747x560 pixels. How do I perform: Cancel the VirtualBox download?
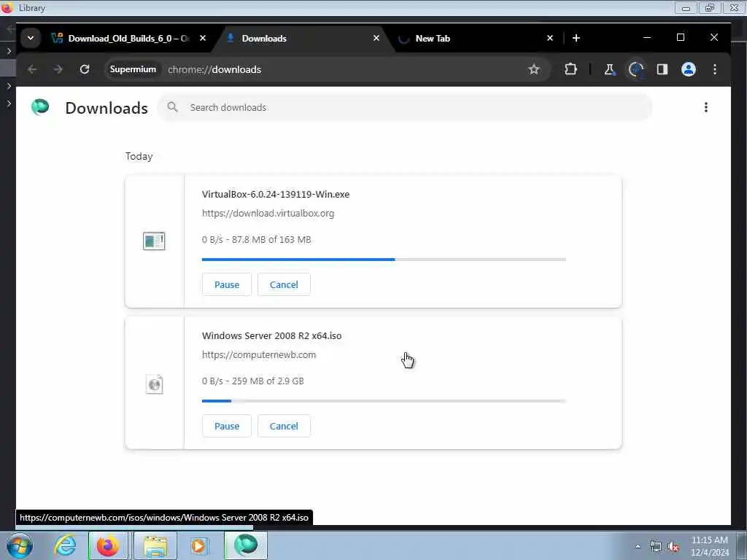coord(284,285)
